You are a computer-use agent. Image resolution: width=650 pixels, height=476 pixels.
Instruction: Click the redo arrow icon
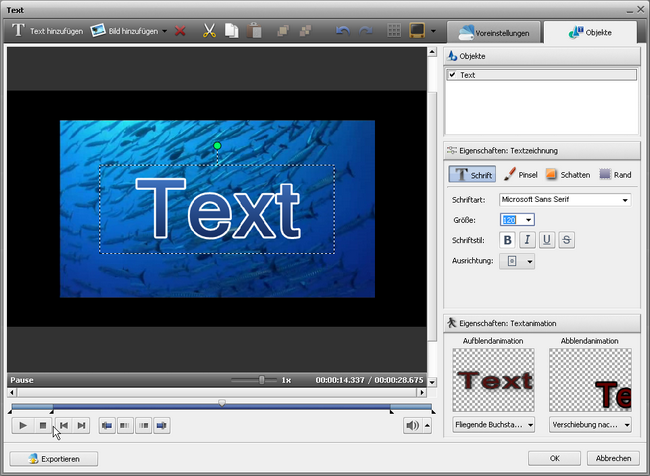pos(365,31)
